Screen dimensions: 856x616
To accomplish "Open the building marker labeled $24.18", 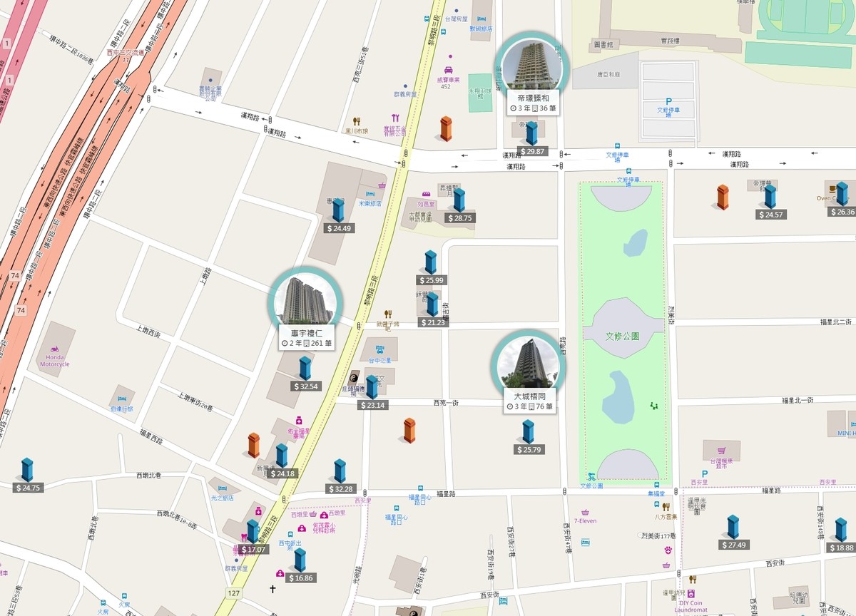I will pyautogui.click(x=282, y=456).
